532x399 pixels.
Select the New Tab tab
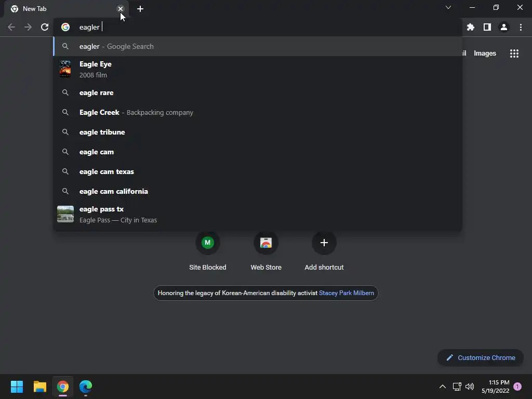tap(66, 9)
